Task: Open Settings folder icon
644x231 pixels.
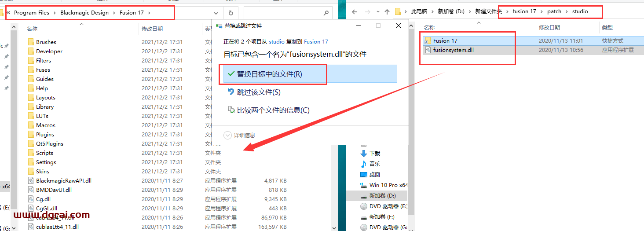Action: coord(31,162)
